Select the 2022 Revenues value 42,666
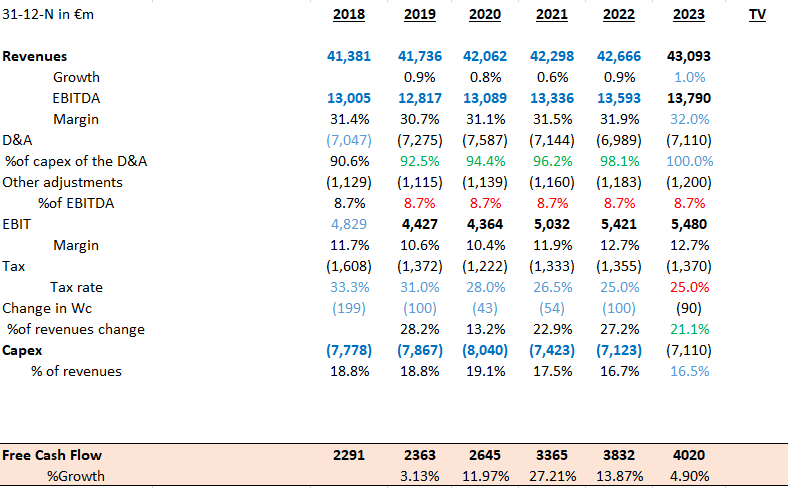This screenshot has width=788, height=488. pyautogui.click(x=620, y=57)
